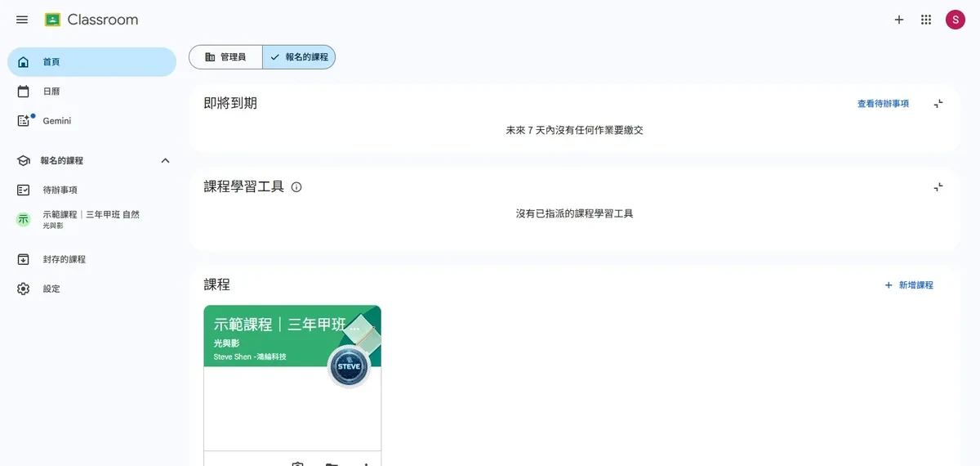Select the 報名的課程 sidebar section label

[62, 161]
